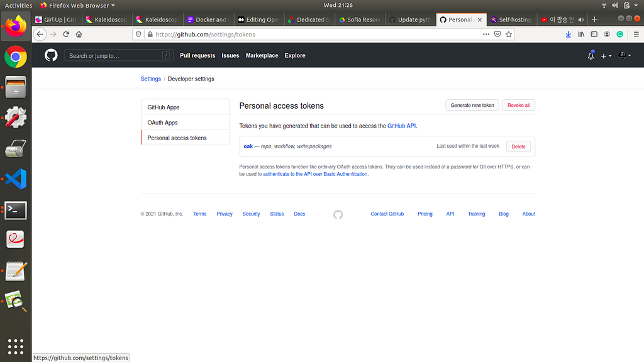Open Visual Studio Code from dock
This screenshot has width=644, height=362.
point(16,179)
